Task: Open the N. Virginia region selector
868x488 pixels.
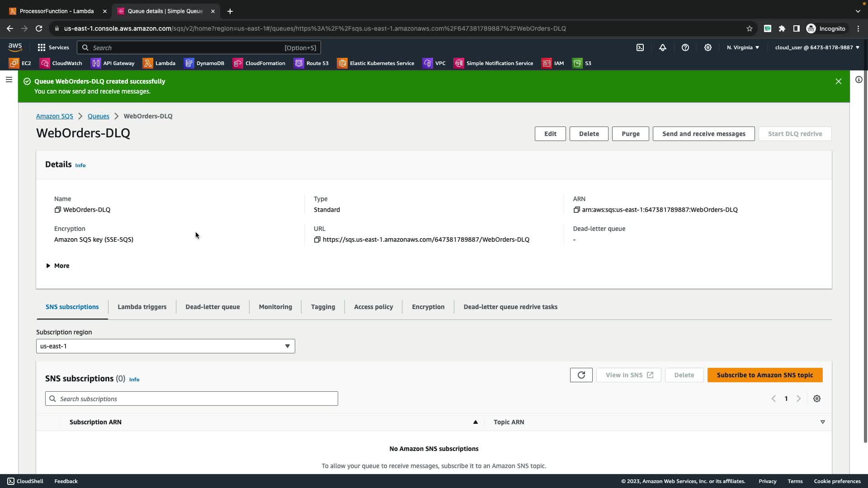Action: point(743,47)
